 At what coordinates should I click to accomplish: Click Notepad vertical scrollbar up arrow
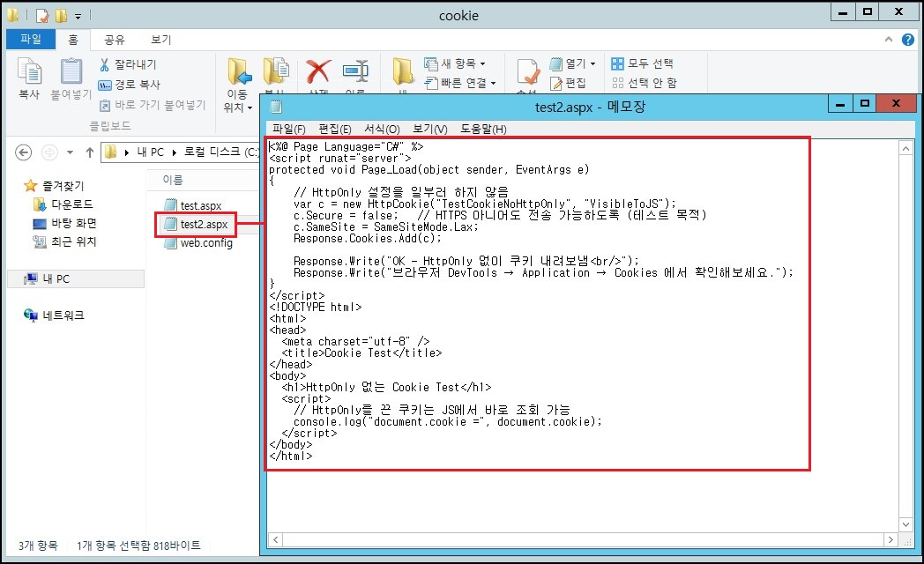click(x=905, y=148)
